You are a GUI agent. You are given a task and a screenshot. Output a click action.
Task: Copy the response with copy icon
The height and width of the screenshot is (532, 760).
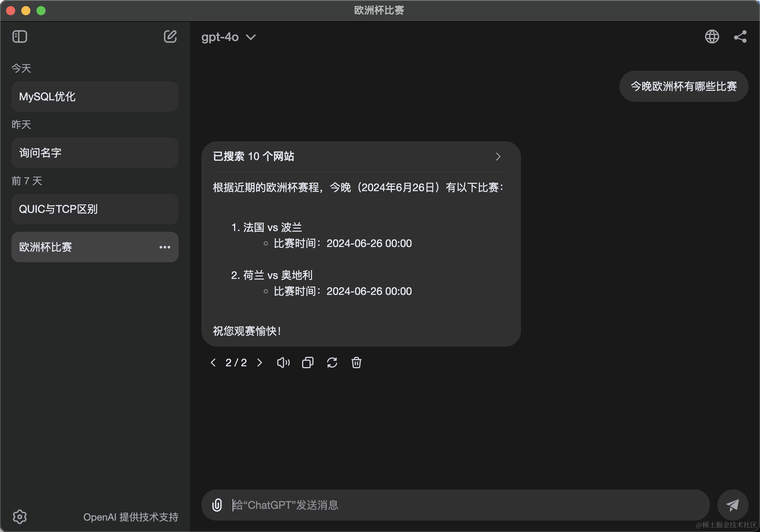click(307, 363)
